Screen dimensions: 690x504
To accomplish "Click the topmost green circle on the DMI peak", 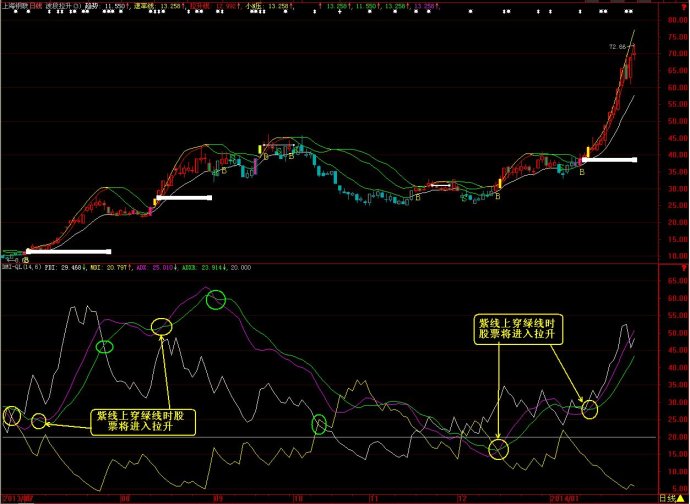I will (x=217, y=300).
